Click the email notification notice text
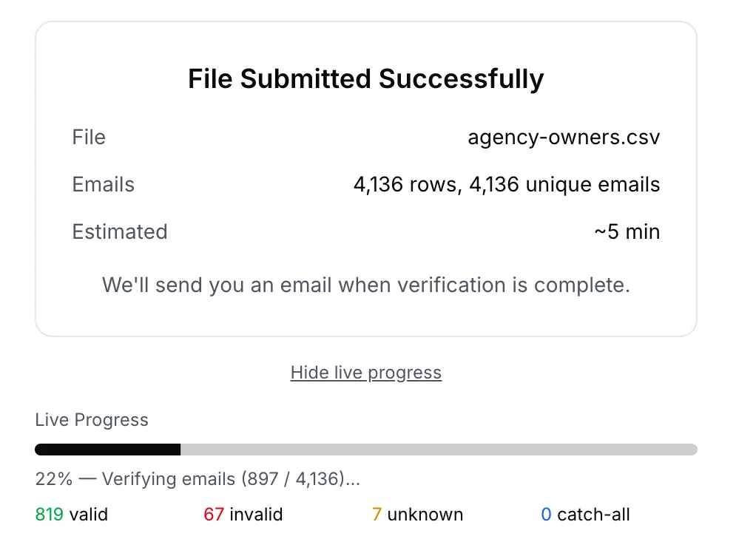The width and height of the screenshot is (756, 556). click(x=365, y=285)
